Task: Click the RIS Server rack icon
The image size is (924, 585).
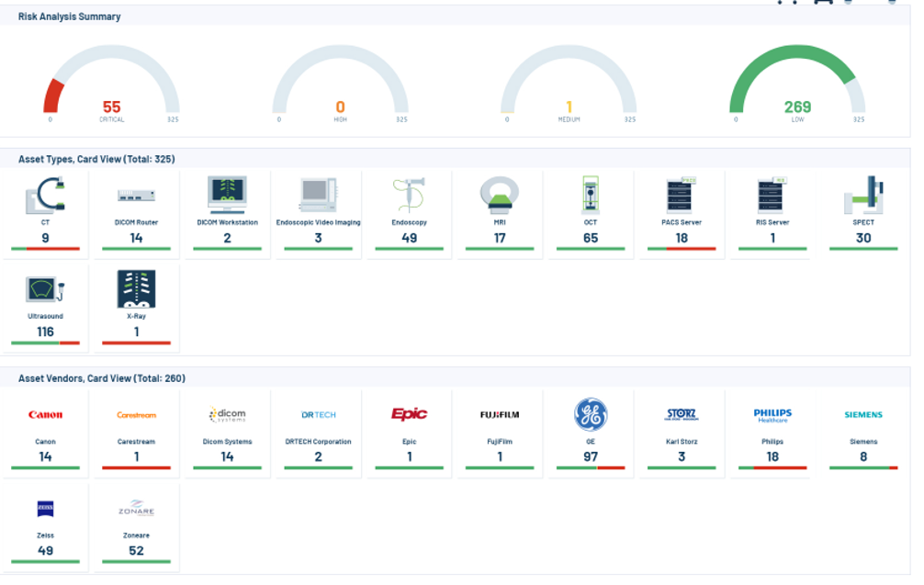Action: click(x=772, y=195)
